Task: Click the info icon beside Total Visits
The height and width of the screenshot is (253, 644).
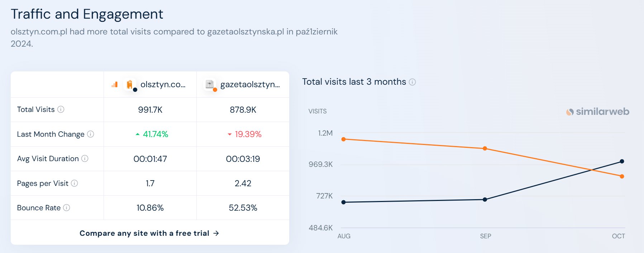Action: (61, 109)
